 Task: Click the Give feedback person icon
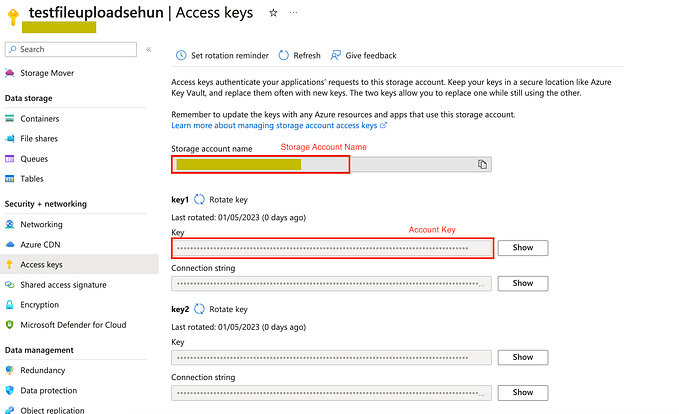[x=336, y=55]
